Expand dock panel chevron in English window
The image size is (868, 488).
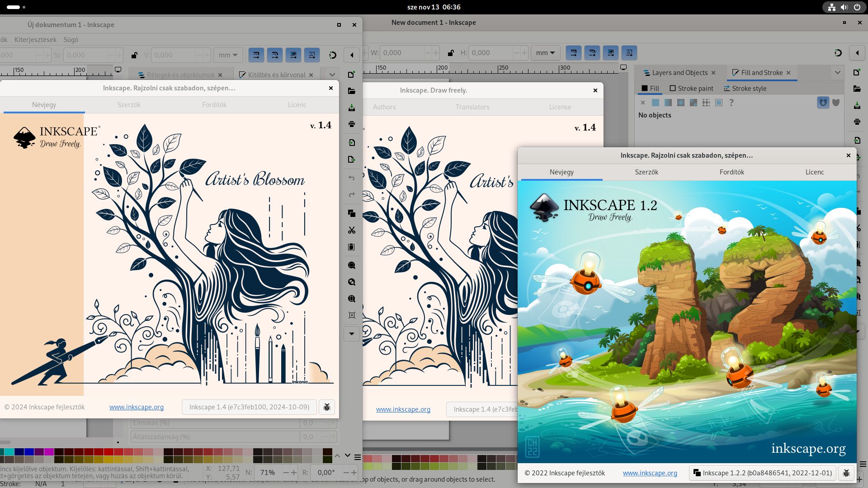tap(837, 73)
